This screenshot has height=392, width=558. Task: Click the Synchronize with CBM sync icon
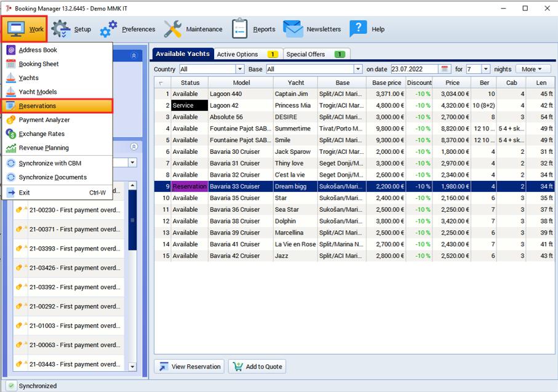(x=11, y=163)
